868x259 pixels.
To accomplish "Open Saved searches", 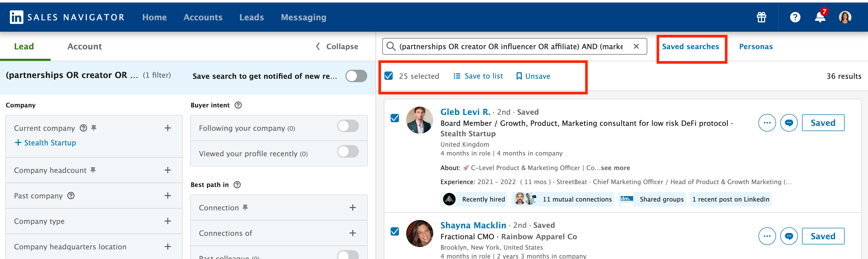I will [x=690, y=47].
